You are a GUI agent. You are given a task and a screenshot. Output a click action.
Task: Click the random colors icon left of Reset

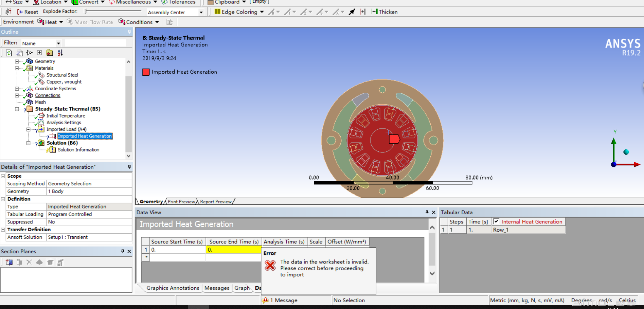tap(8, 12)
